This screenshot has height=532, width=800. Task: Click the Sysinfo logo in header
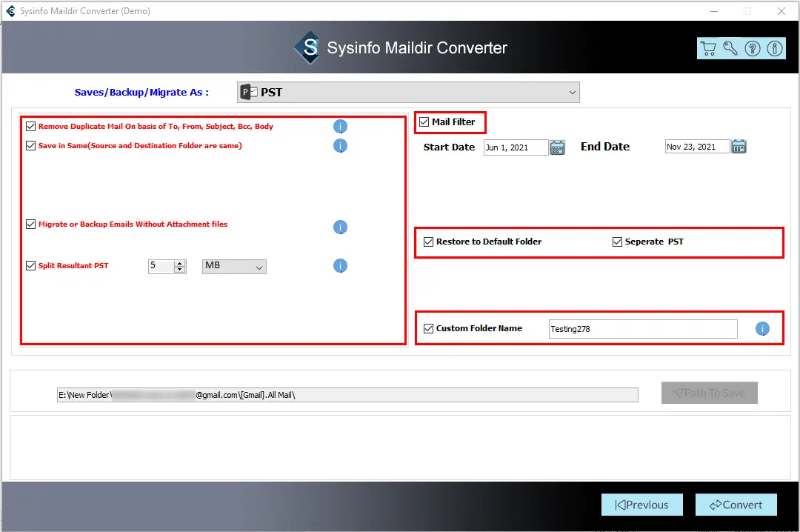308,47
